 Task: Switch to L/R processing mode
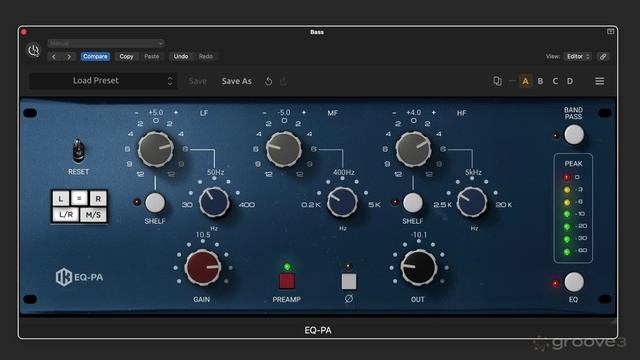coord(66,215)
